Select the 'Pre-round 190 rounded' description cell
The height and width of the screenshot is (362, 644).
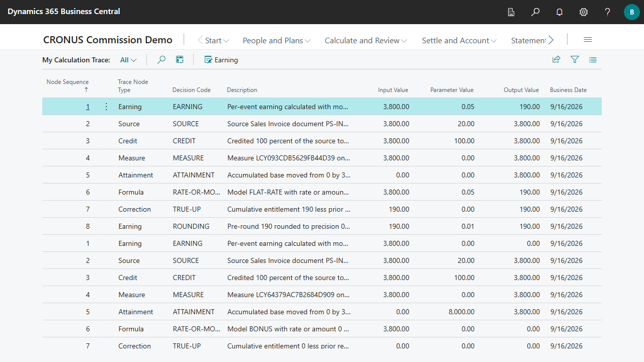[x=289, y=226]
